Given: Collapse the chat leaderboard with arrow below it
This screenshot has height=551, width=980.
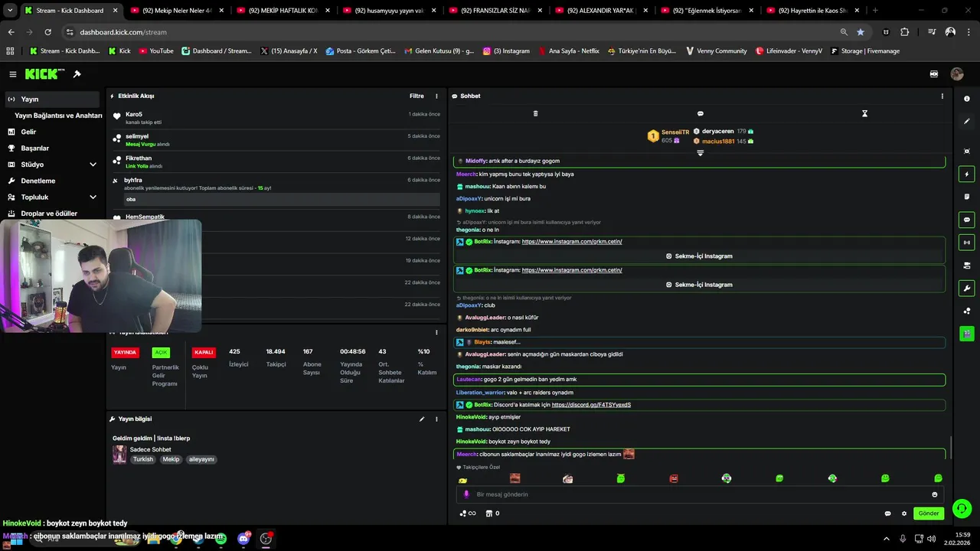Looking at the screenshot, I should 700,153.
